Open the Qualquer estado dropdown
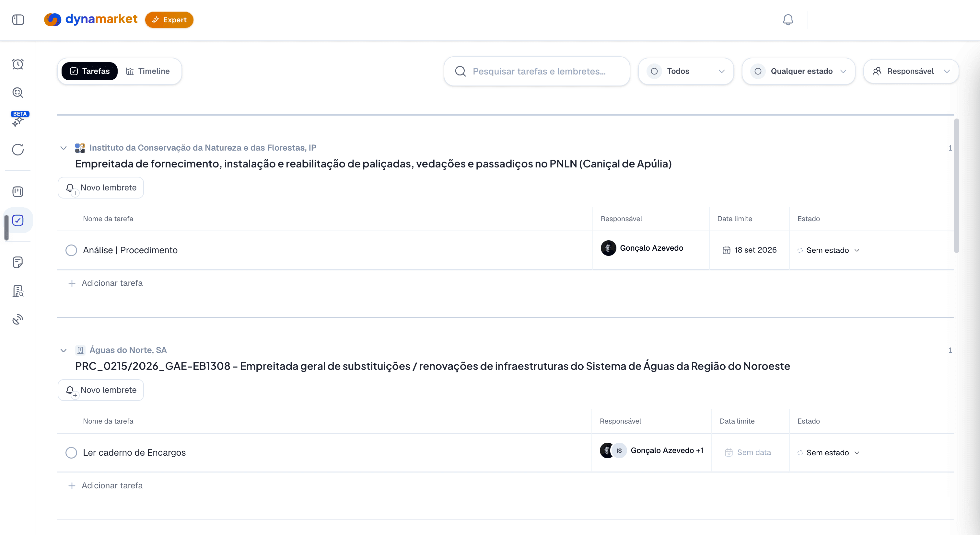Viewport: 980px width, 535px height. tap(798, 71)
